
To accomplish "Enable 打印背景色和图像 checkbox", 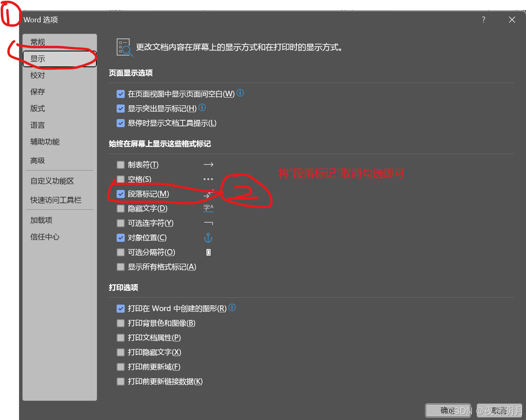I will click(121, 323).
